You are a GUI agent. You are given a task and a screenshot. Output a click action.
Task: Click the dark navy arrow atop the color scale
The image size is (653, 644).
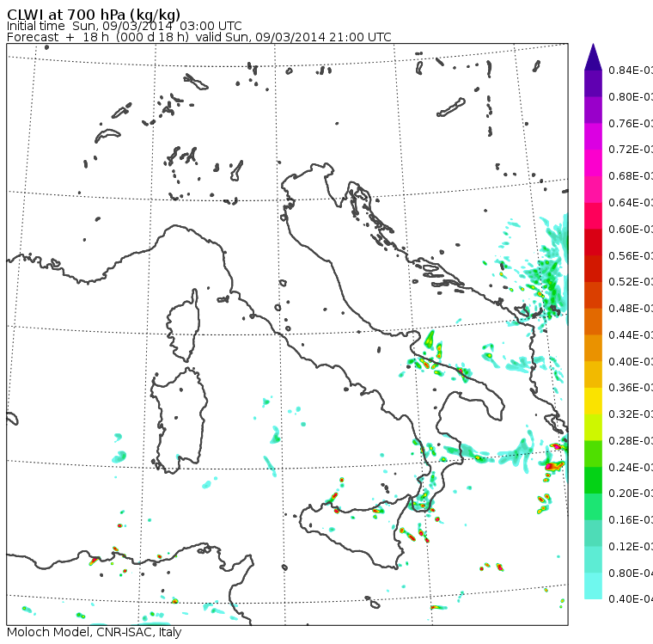(593, 57)
